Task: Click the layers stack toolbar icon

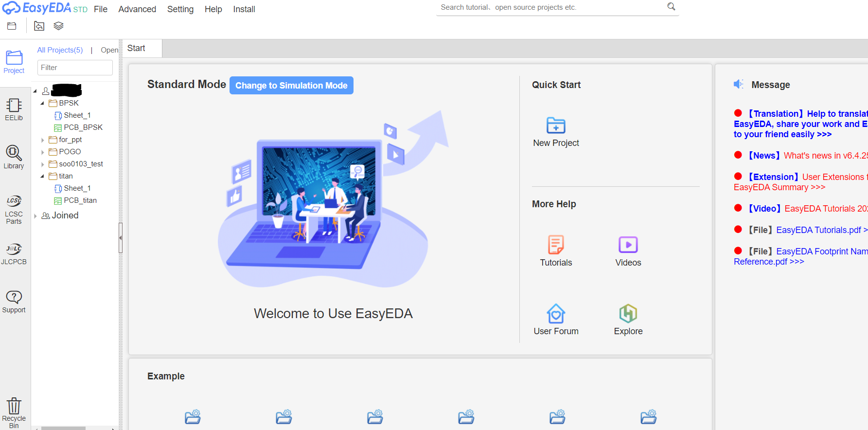Action: pyautogui.click(x=58, y=26)
